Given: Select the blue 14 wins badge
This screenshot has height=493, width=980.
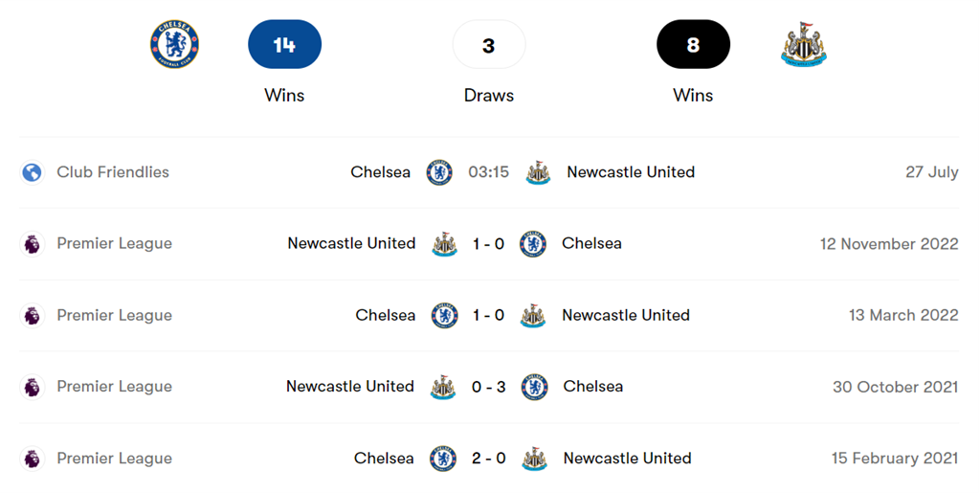Looking at the screenshot, I should coord(284,45).
